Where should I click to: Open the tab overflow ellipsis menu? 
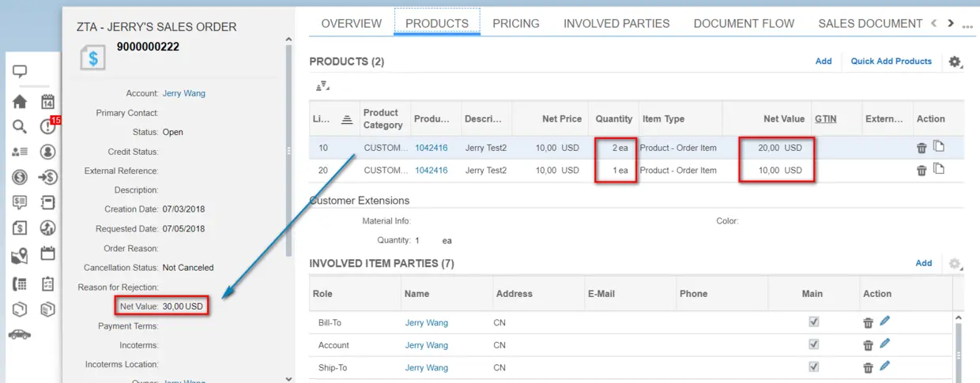968,26
